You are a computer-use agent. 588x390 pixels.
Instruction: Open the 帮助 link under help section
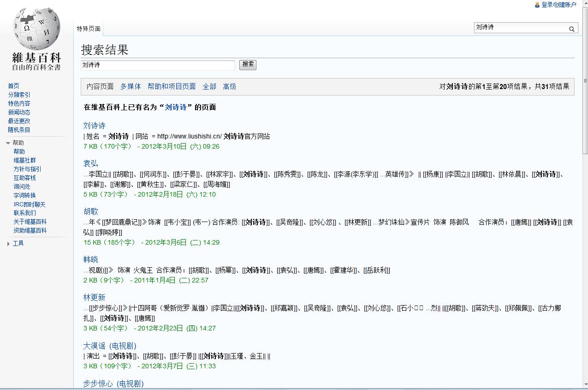19,151
